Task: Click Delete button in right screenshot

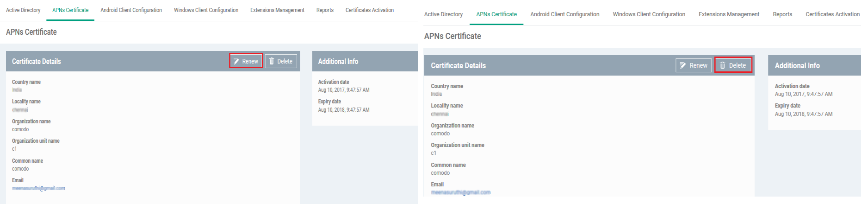Action: 733,65
